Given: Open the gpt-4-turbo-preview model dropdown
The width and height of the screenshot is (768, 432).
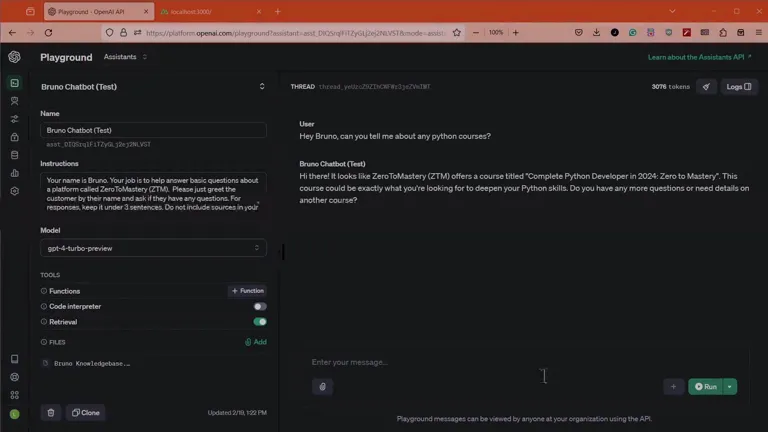Looking at the screenshot, I should [153, 248].
